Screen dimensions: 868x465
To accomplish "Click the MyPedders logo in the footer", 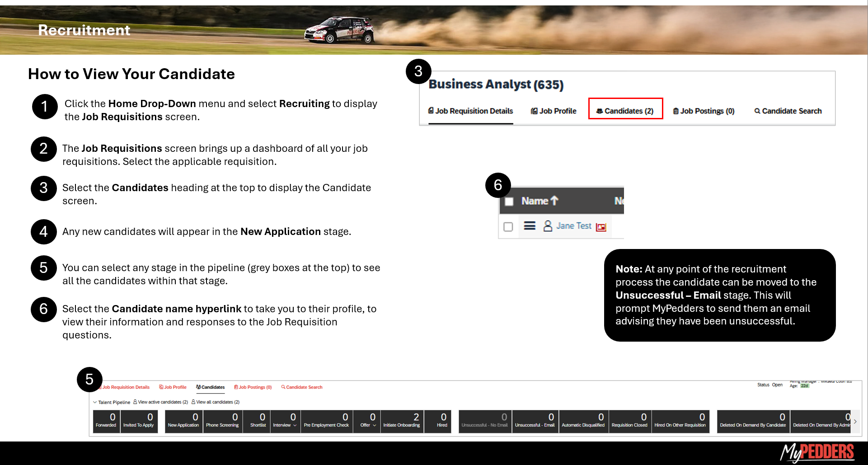I will point(817,452).
